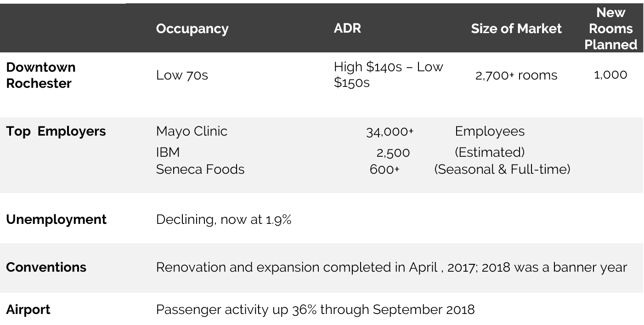Viewport: 644px width, 325px height.
Task: Select the Unemployment row label
Action: click(56, 220)
